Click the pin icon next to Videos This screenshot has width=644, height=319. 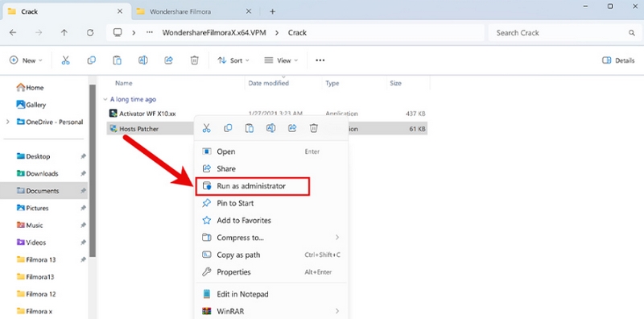(83, 242)
